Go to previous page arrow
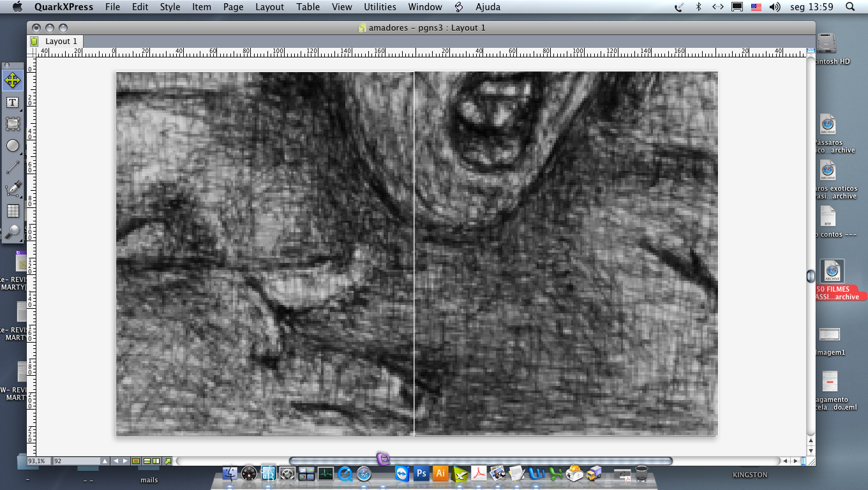 click(x=116, y=461)
